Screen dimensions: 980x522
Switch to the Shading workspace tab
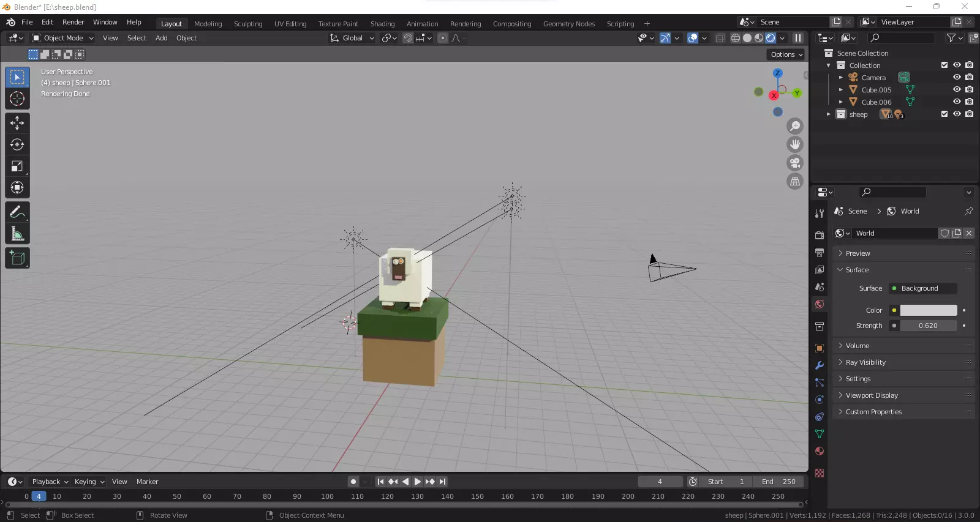click(382, 24)
